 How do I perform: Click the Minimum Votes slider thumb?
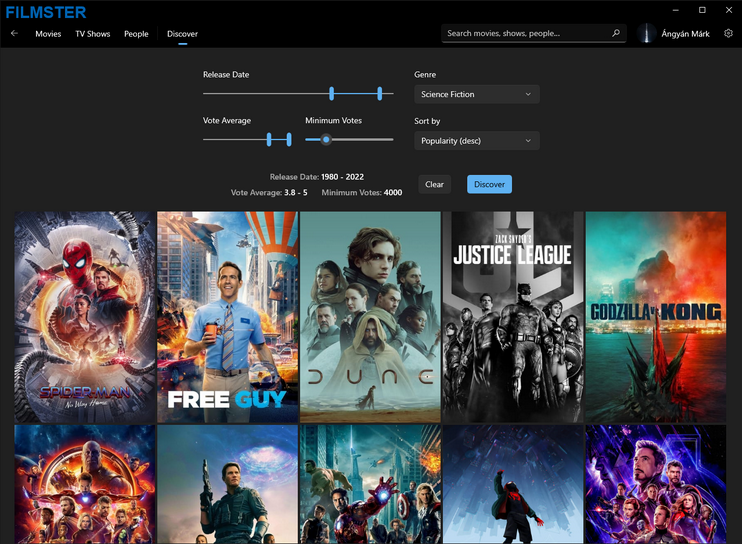point(326,139)
